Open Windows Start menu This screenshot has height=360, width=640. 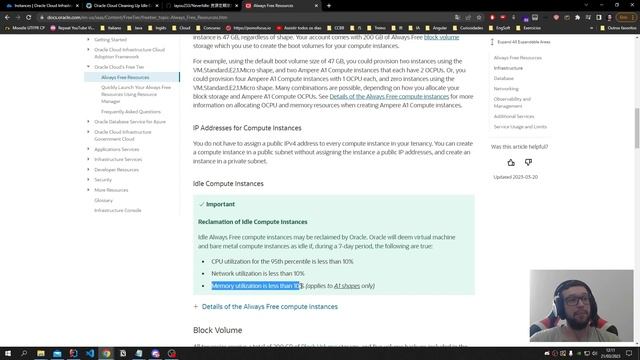[x=8, y=353]
